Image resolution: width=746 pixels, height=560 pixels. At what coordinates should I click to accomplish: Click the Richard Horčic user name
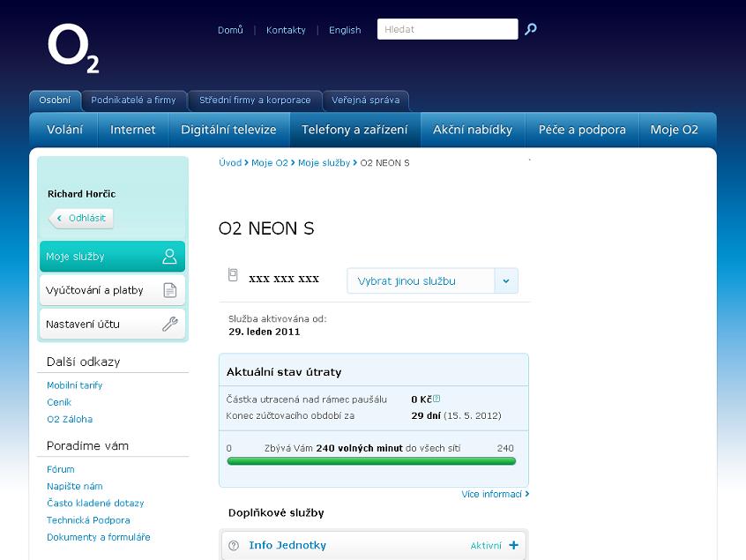click(x=81, y=194)
